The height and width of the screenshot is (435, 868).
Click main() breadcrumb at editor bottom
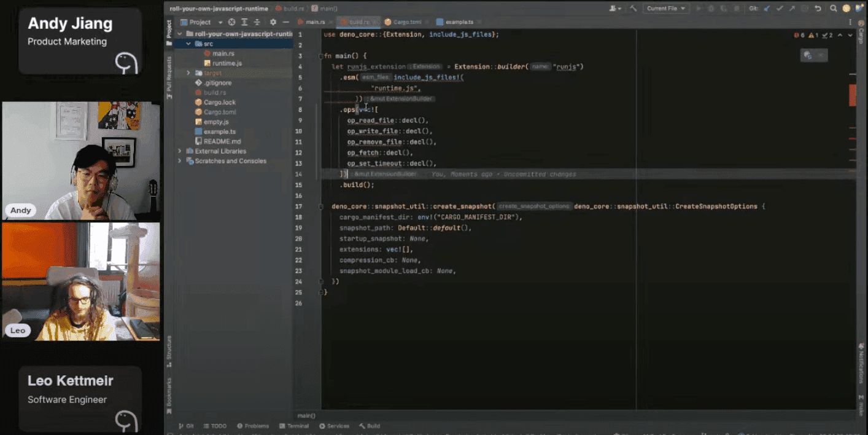click(306, 415)
